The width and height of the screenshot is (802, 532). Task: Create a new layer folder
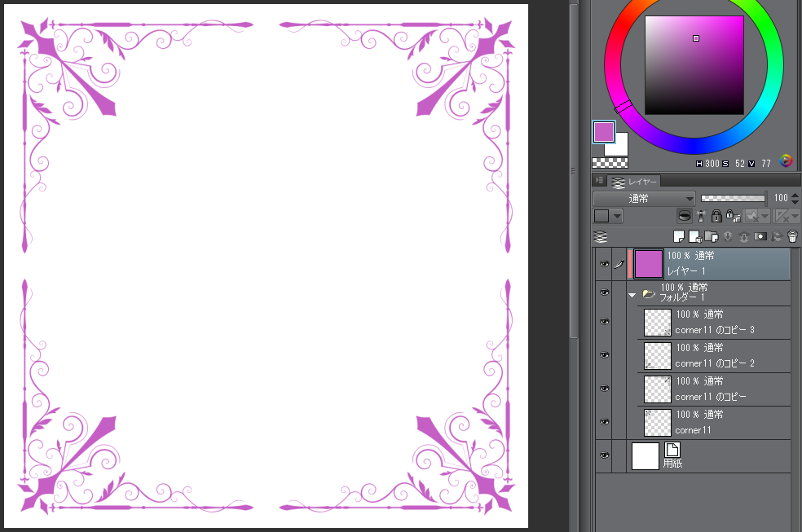click(712, 236)
